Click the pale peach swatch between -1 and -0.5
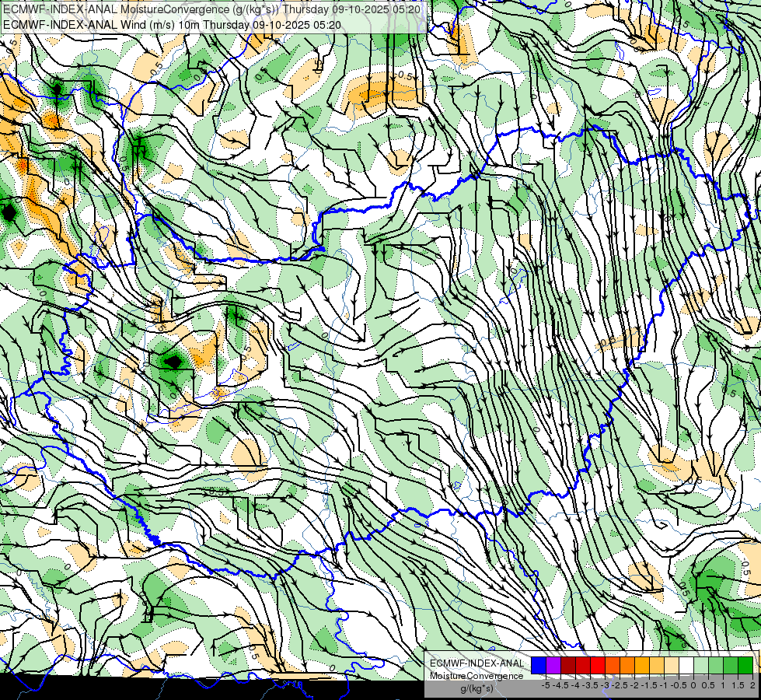 671,666
